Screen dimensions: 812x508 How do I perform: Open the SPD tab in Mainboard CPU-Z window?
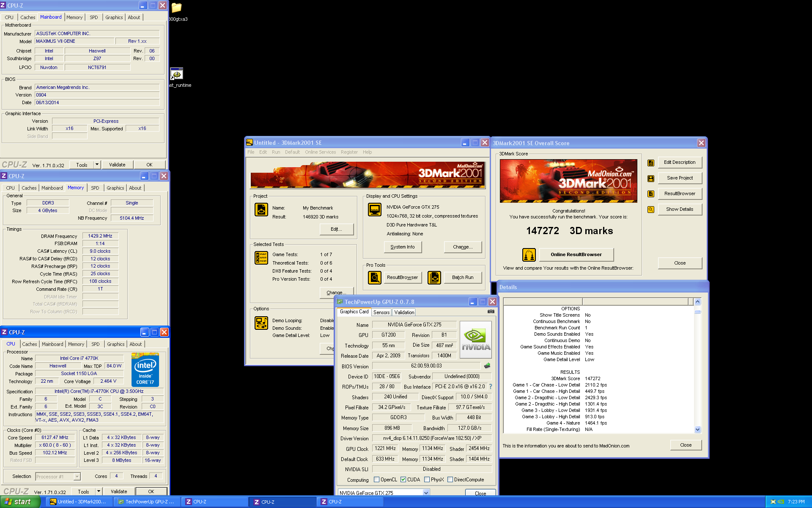pos(94,17)
